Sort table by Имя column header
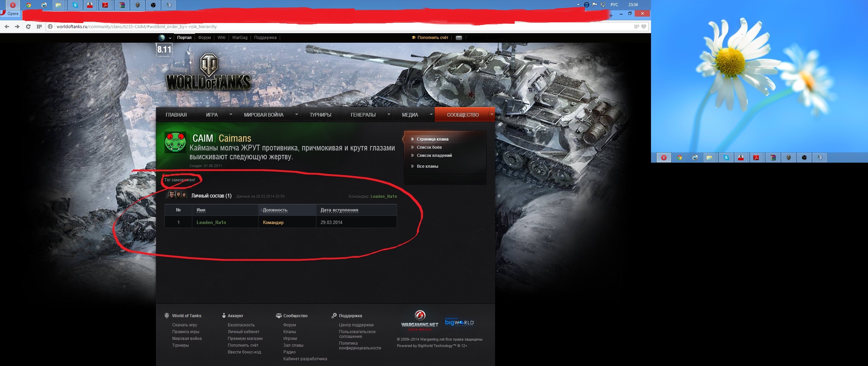The image size is (868, 366). [201, 210]
